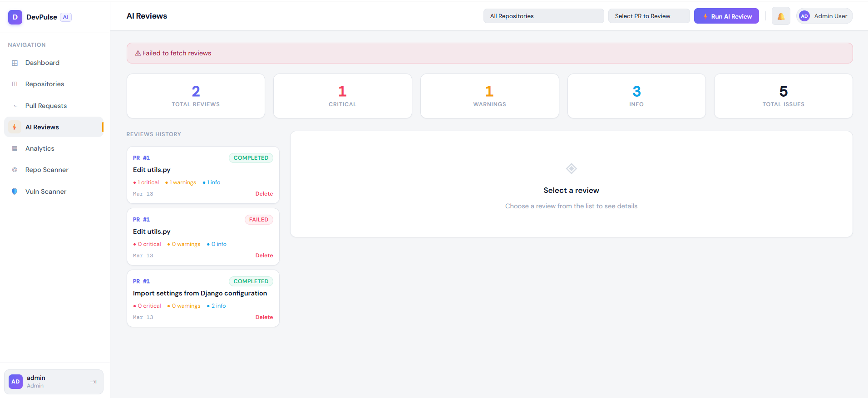Click the diamond icon above Select a review
Viewport: 868px width, 398px height.
(572, 169)
